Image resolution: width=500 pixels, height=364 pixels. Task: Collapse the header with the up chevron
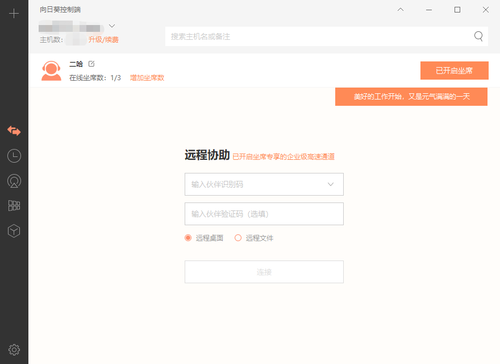tap(401, 10)
